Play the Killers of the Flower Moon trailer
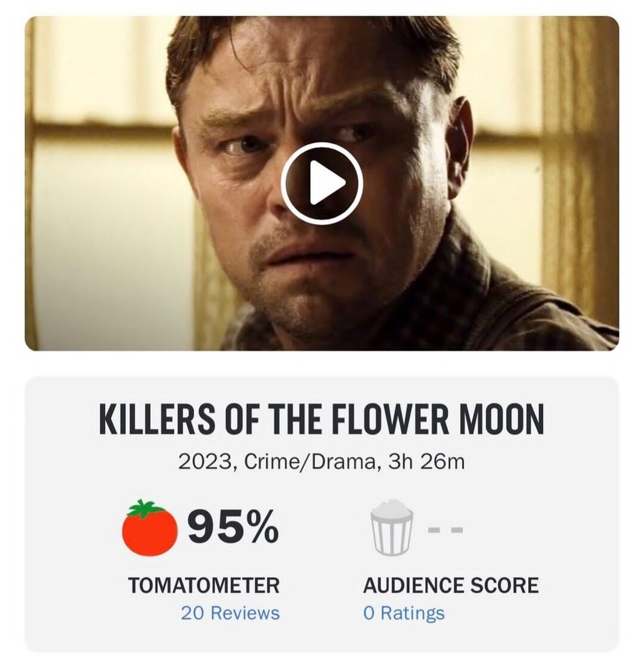 tap(321, 183)
